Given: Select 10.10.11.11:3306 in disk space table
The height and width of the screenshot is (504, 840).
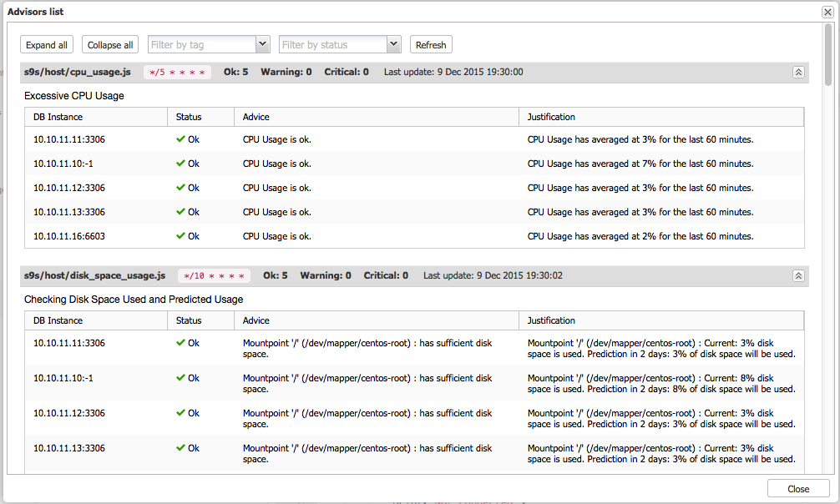Looking at the screenshot, I should coord(69,343).
